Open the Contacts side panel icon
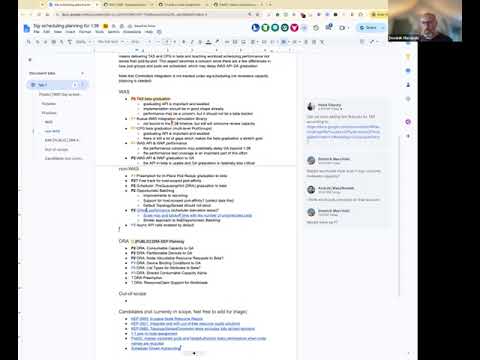The width and height of the screenshot is (480, 360). (x=408, y=85)
